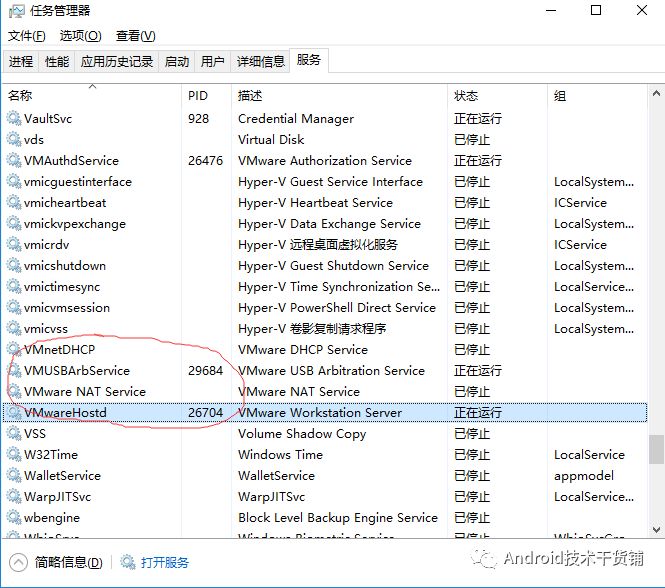Click the gear icon beside VMware NAT Service
This screenshot has height=588, width=665.
(14, 391)
